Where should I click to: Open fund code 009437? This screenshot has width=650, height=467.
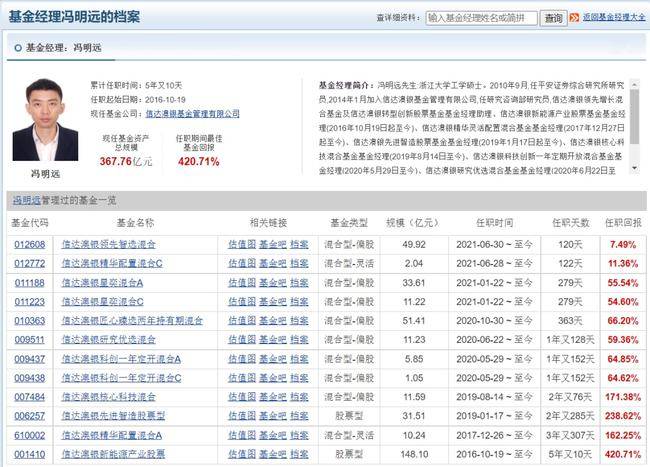(29, 359)
